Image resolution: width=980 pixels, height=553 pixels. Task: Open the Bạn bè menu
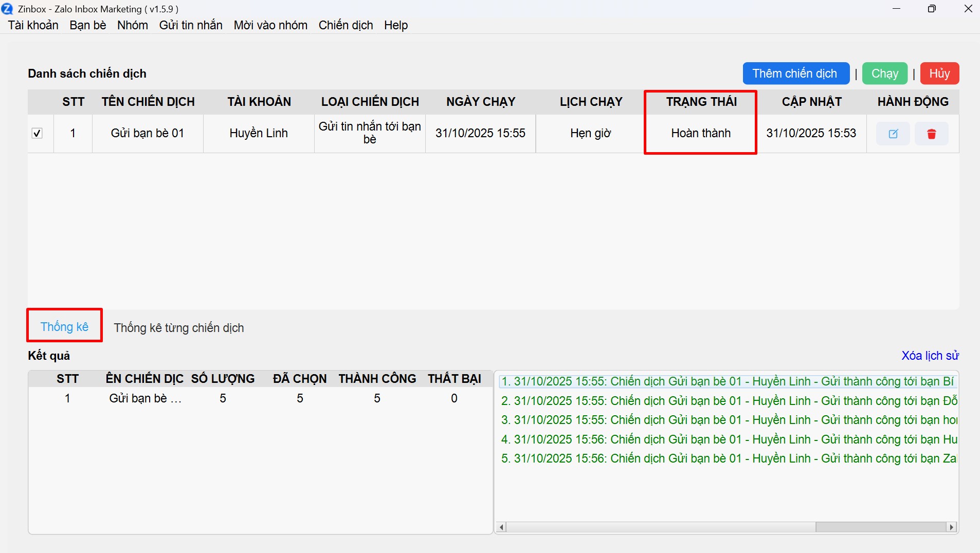coord(88,25)
